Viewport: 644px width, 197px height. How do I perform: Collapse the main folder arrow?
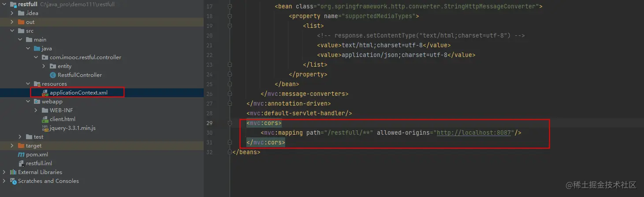coord(20,40)
